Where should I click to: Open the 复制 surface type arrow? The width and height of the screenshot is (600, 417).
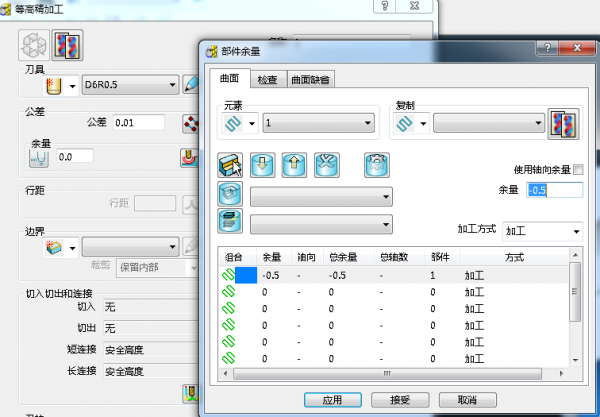423,123
